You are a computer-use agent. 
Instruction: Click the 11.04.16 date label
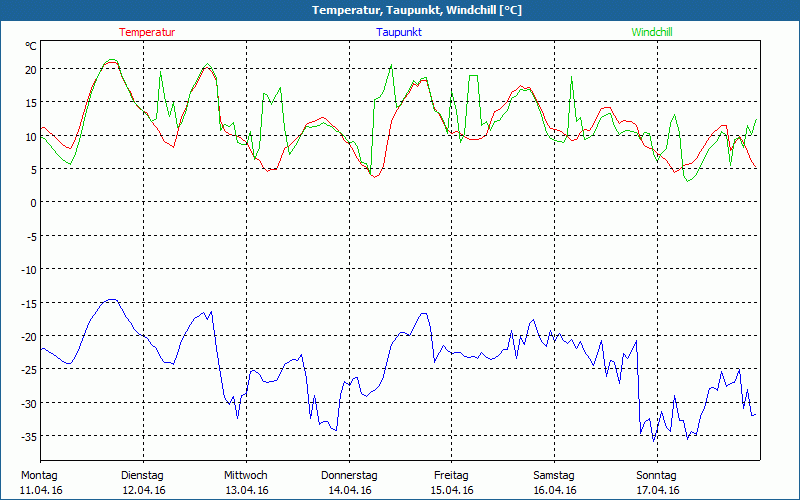tap(41, 490)
